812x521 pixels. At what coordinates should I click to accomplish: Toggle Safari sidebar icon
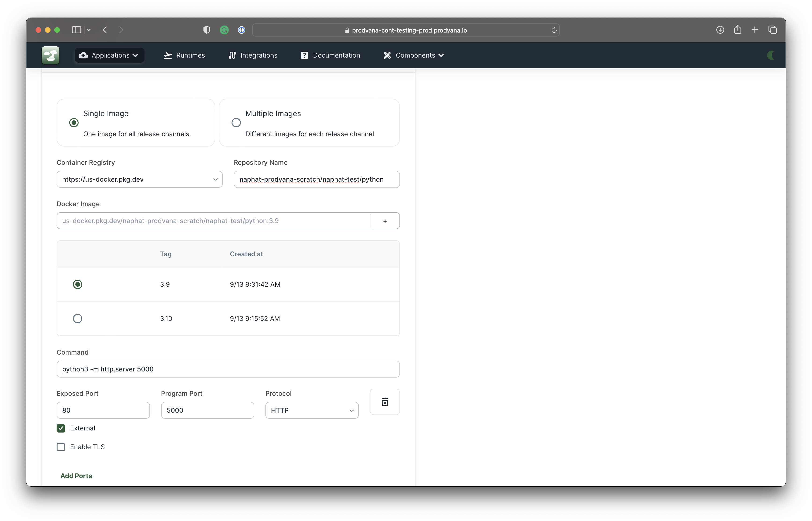(76, 30)
